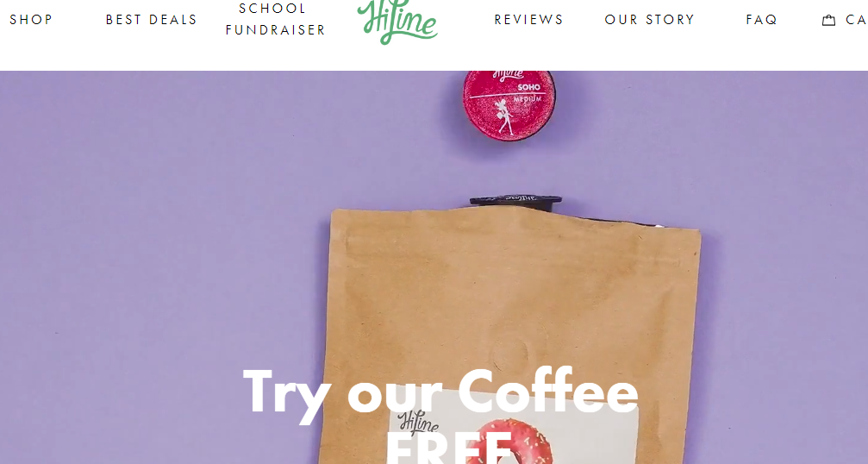Select the red SOHO coffee pod
The width and height of the screenshot is (868, 464).
pyautogui.click(x=509, y=105)
